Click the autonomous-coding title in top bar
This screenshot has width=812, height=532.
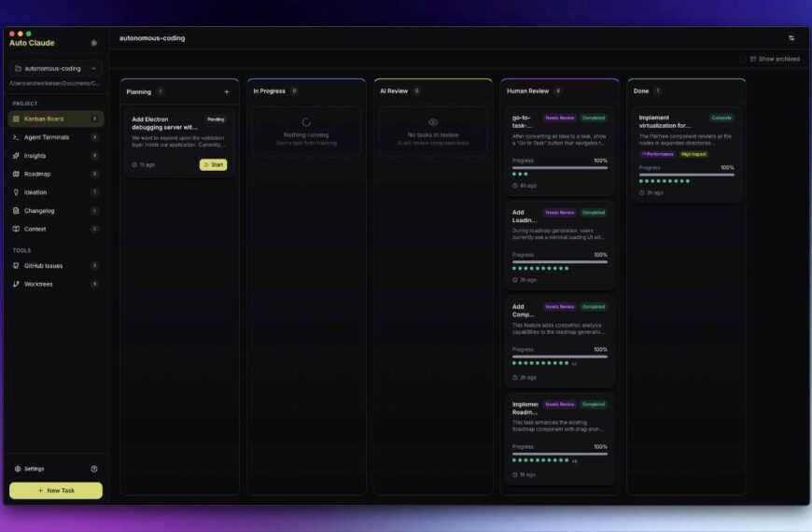pos(152,38)
